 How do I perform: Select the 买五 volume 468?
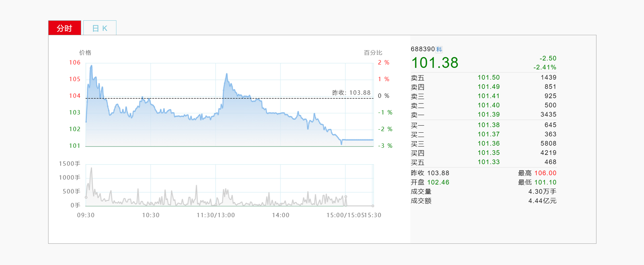551,162
